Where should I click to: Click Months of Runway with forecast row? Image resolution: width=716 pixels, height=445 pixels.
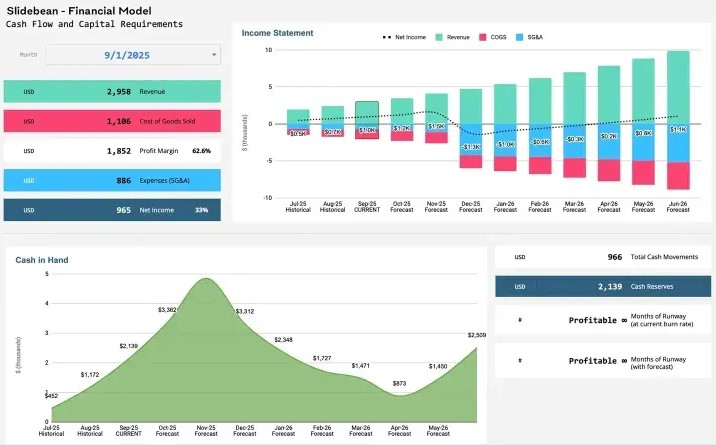point(601,361)
